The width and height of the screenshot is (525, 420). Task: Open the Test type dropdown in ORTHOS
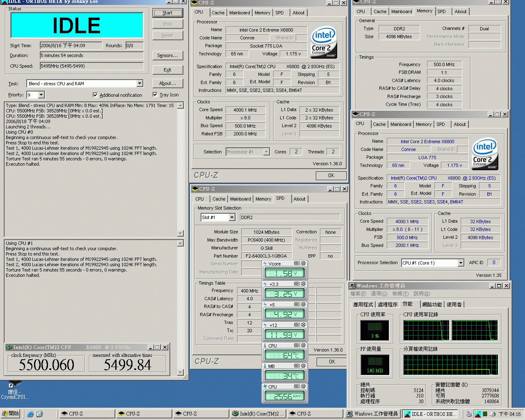(139, 84)
